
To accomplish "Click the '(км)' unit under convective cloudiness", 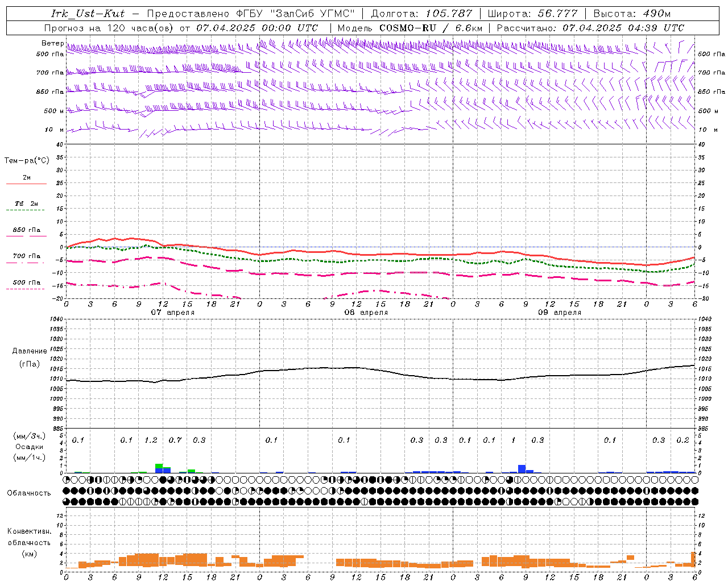I will coord(30,554).
